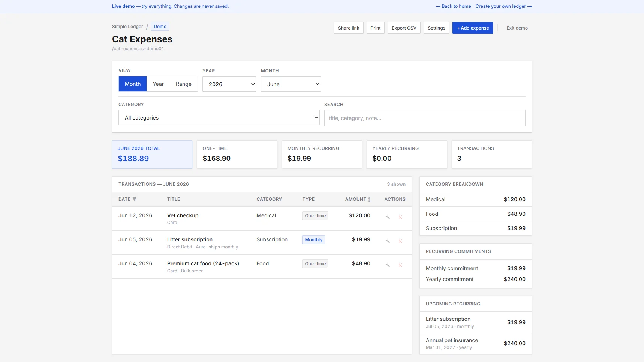Click the Yearly commitment row
Viewport: 644px width, 362px height.
(476, 279)
